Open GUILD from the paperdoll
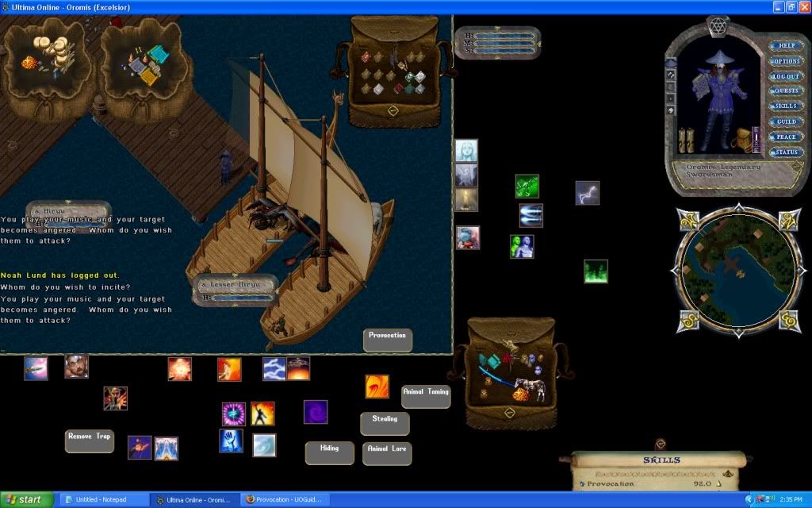Screen dimensions: 812x508 (786, 121)
